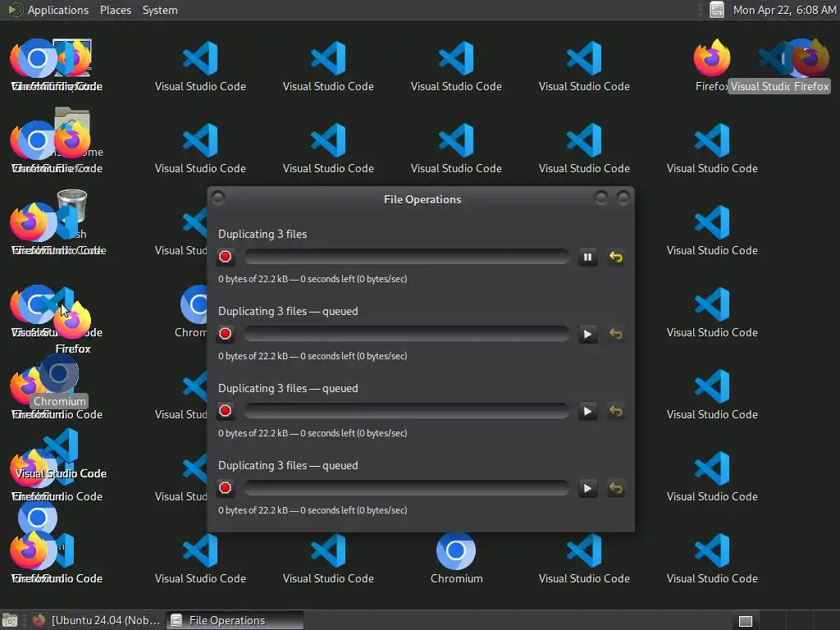Undo the active Duplicating 3 files operation
This screenshot has height=630, width=840.
click(x=616, y=257)
